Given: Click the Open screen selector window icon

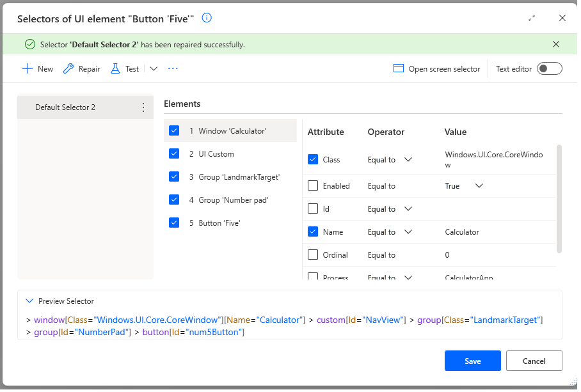Looking at the screenshot, I should (x=399, y=68).
